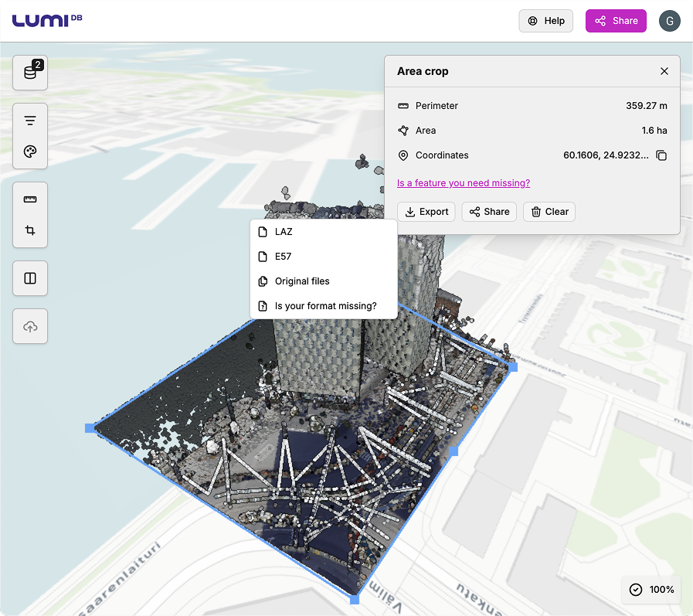
Task: Select the ruler measurement tool
Action: click(x=30, y=199)
